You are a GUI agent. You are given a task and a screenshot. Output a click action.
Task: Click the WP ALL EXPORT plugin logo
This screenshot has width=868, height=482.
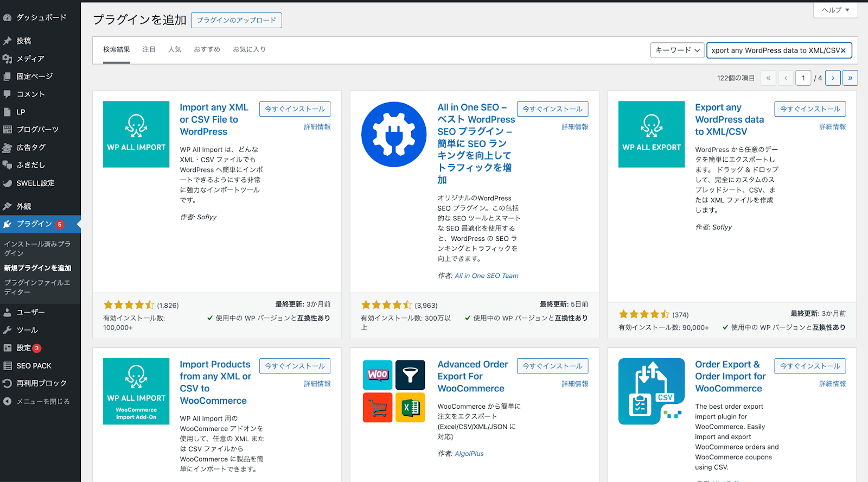pyautogui.click(x=652, y=134)
